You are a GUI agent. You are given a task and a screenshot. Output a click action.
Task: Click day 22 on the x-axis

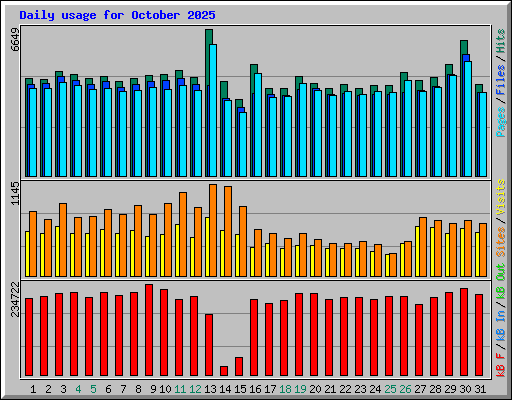click(x=345, y=389)
